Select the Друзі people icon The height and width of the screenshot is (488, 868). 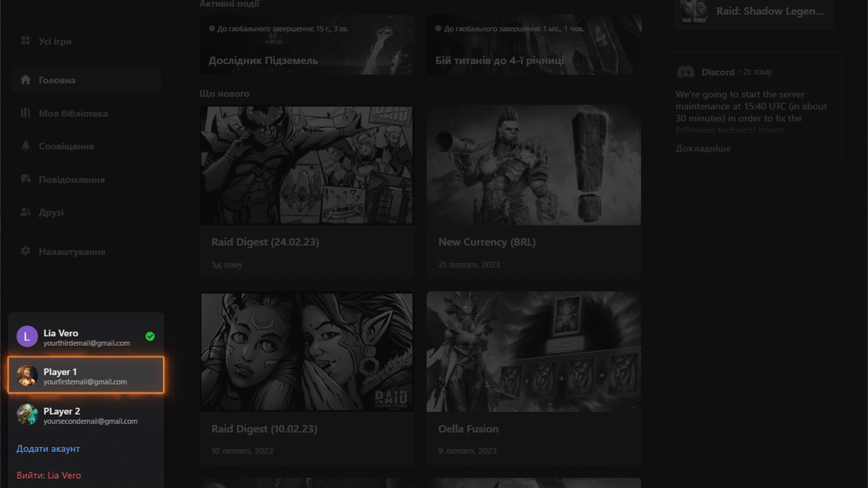pyautogui.click(x=25, y=212)
